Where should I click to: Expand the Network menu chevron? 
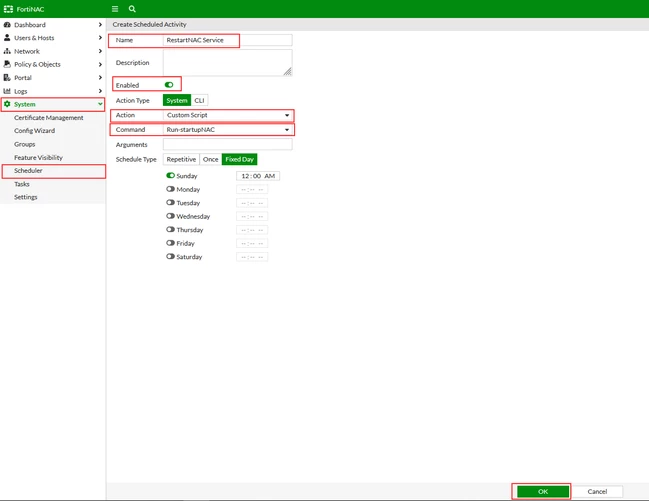tap(100, 51)
